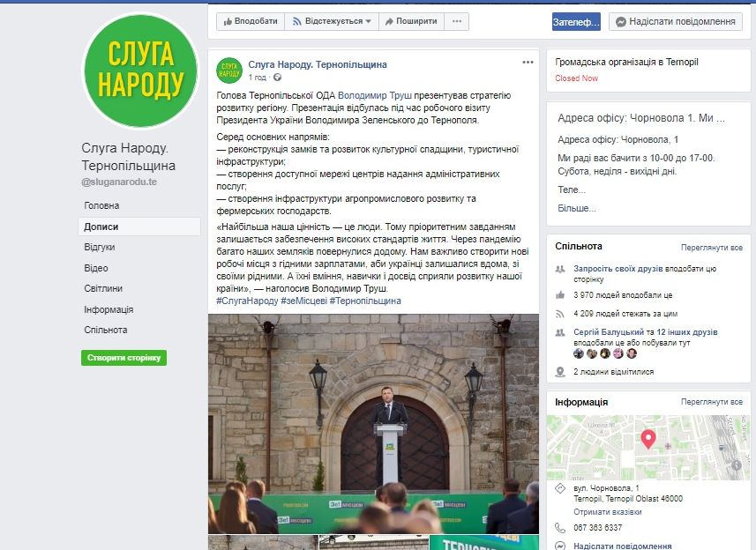Click the вул. Чорновола, 1 address text

tap(606, 488)
